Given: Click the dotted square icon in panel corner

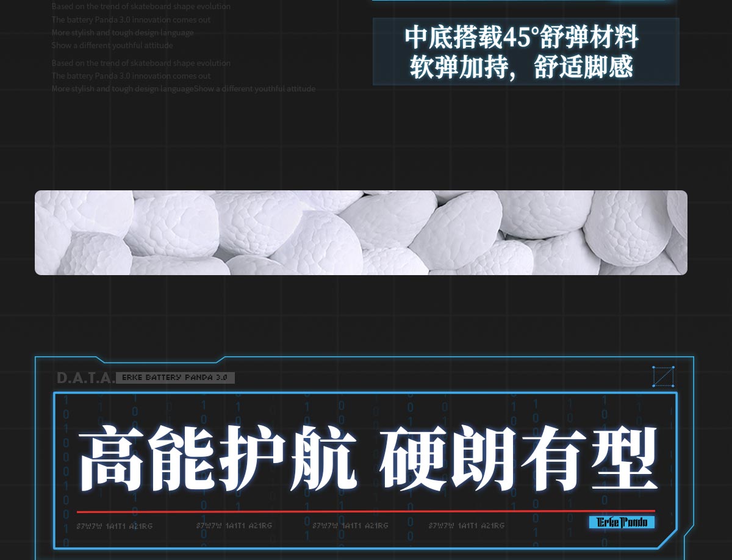Looking at the screenshot, I should click(663, 376).
